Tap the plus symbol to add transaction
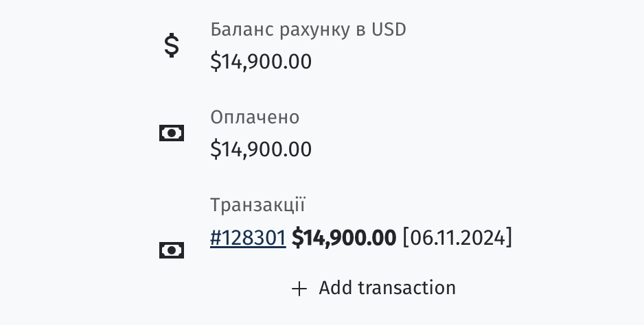Viewport: 644px width, 325px height. point(299,289)
